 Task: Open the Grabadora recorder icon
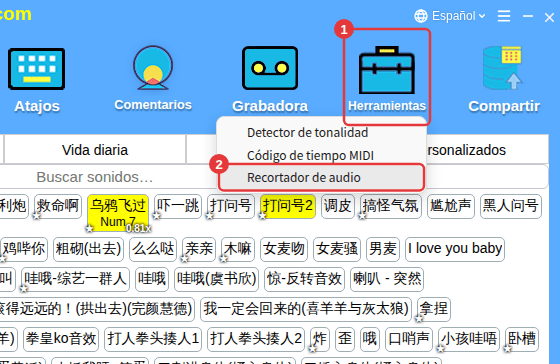[270, 68]
